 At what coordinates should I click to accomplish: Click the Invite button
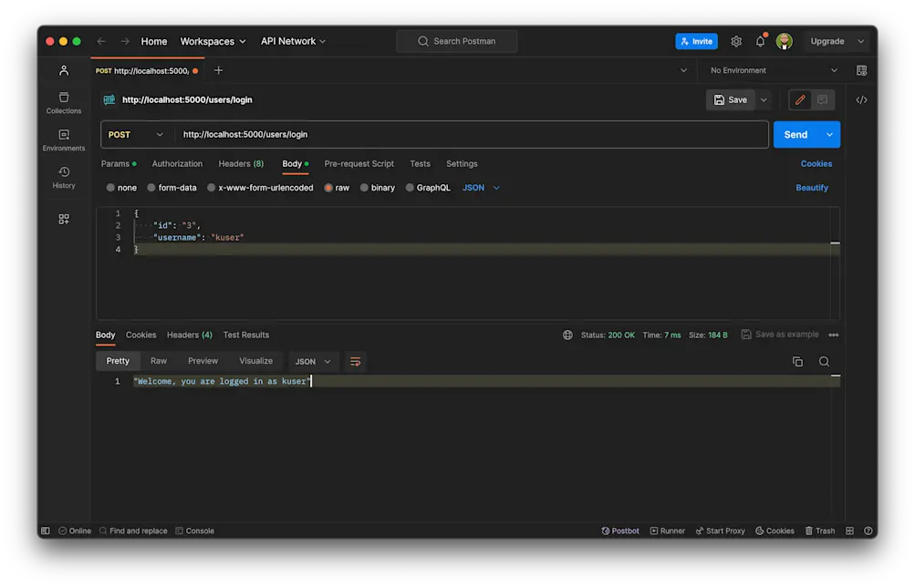[697, 41]
